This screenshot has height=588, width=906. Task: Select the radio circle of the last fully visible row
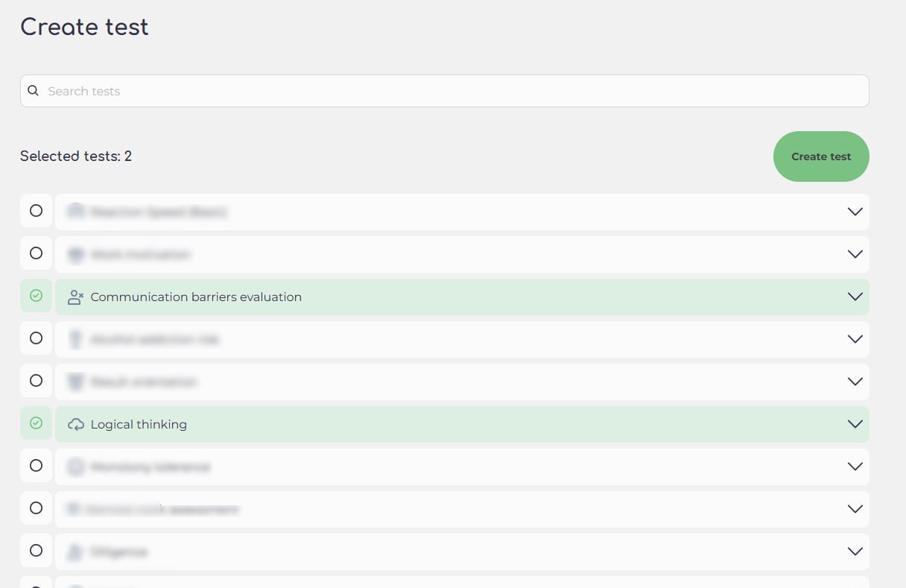click(x=36, y=551)
